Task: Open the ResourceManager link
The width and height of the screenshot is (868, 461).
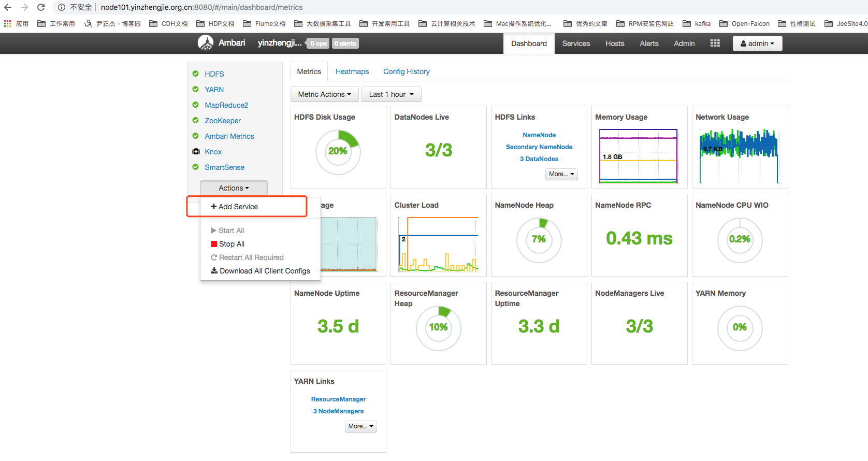Action: click(338, 399)
